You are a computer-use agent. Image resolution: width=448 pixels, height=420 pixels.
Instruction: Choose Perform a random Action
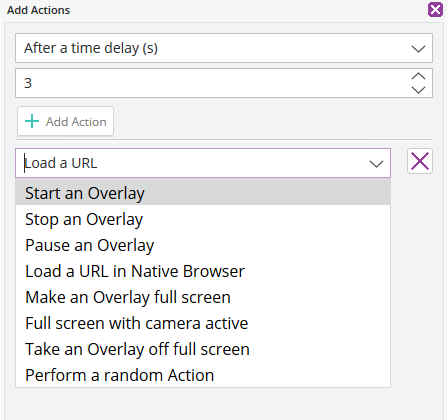click(x=203, y=375)
